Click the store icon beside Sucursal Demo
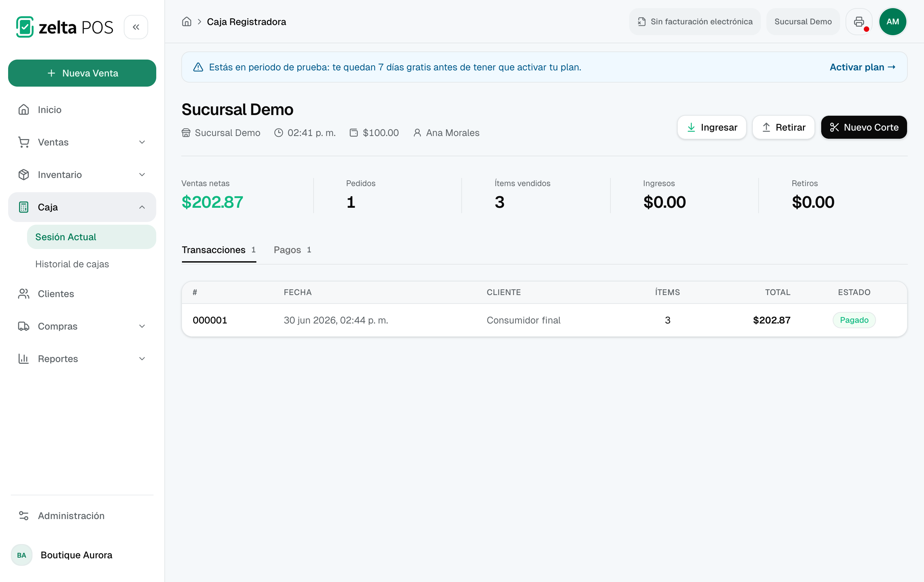The width and height of the screenshot is (924, 582). pos(186,133)
